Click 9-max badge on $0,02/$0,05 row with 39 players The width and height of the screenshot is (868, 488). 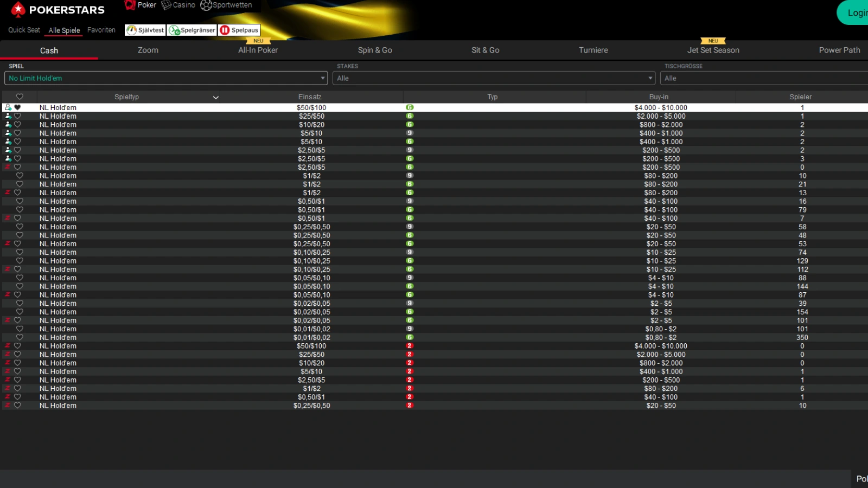410,303
